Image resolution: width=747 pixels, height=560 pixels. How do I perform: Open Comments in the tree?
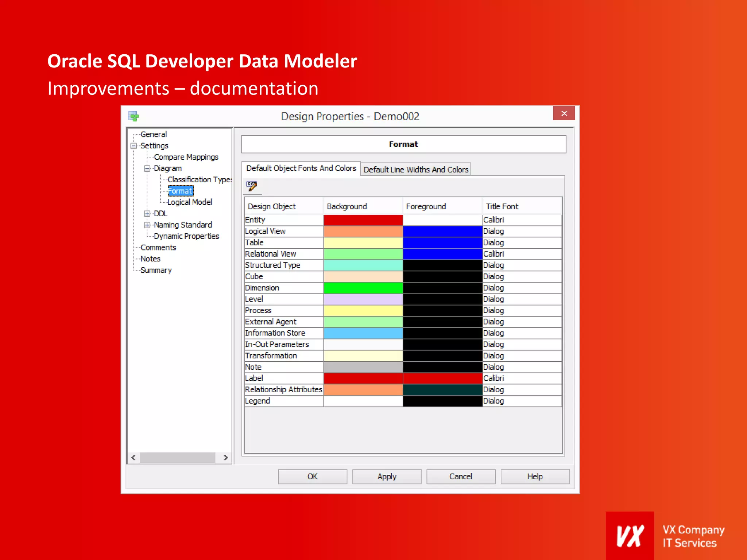(158, 247)
